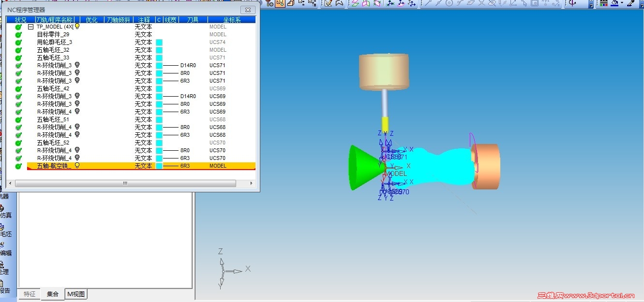The width and height of the screenshot is (644, 302).
Task: Click scrollbar left arrow in NC manager
Action: click(x=11, y=184)
